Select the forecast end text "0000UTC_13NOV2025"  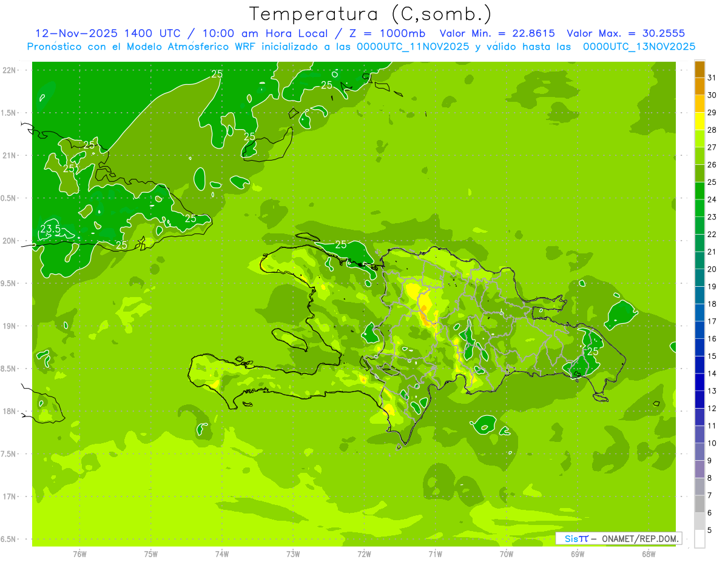pos(639,46)
